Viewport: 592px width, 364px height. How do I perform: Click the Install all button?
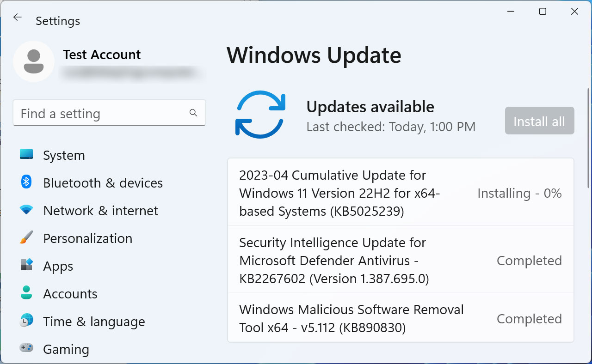539,121
